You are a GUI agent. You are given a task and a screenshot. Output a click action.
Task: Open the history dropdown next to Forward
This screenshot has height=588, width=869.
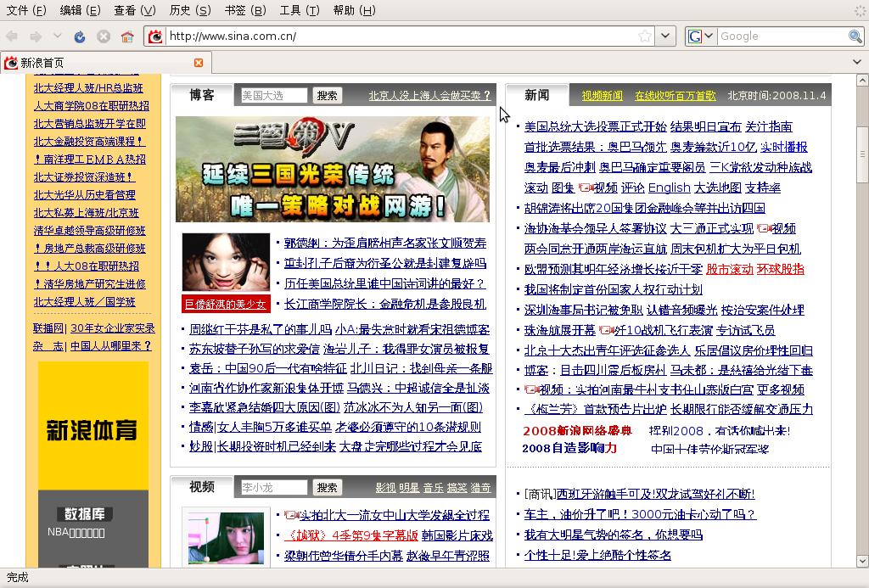coord(57,36)
